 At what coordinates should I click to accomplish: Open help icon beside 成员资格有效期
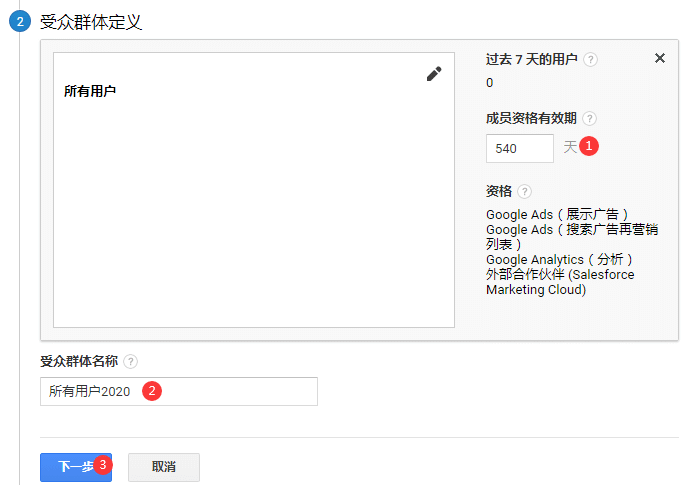(590, 118)
